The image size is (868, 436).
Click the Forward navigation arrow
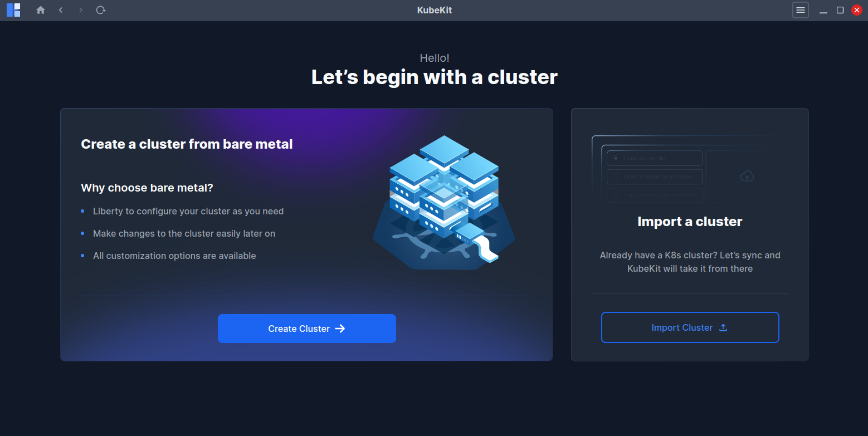point(80,9)
